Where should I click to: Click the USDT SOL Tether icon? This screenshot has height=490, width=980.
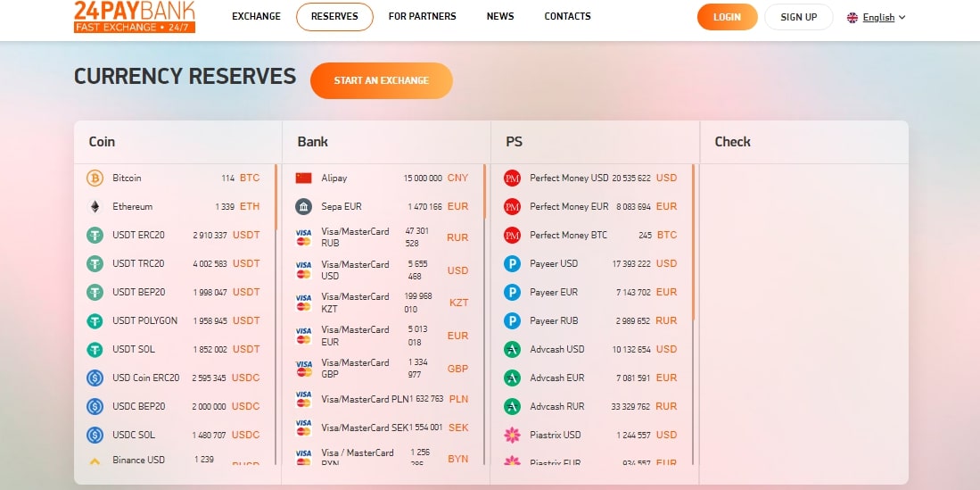95,349
